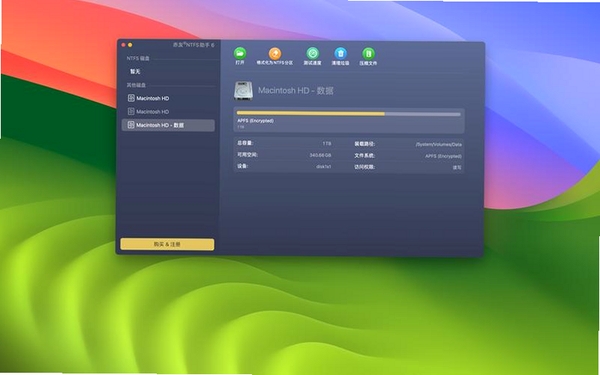Click the green compress files icon
The image size is (600, 375).
coord(368,53)
